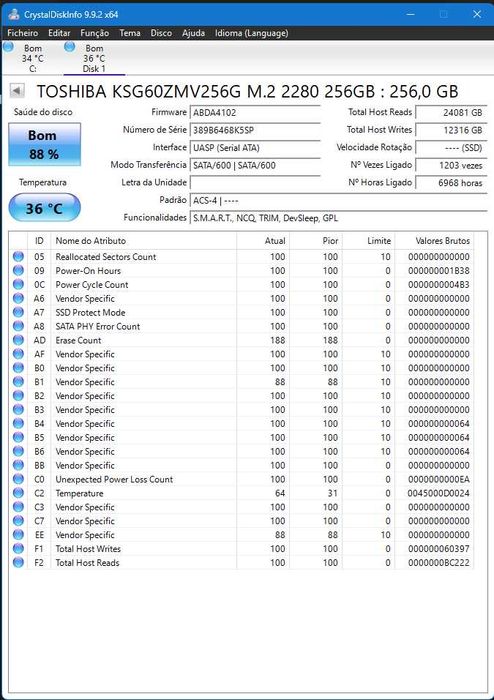
Task: Click the 36 °C temperature button
Action: click(44, 208)
